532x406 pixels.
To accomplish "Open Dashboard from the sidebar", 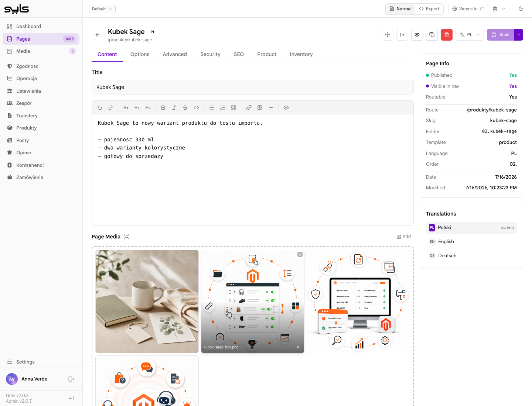I will [x=41, y=27].
